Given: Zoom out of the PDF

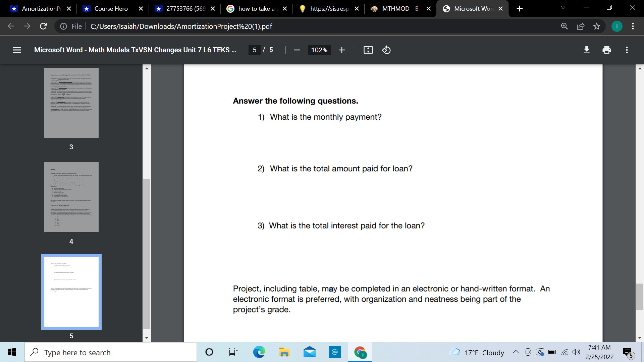Looking at the screenshot, I should point(297,50).
